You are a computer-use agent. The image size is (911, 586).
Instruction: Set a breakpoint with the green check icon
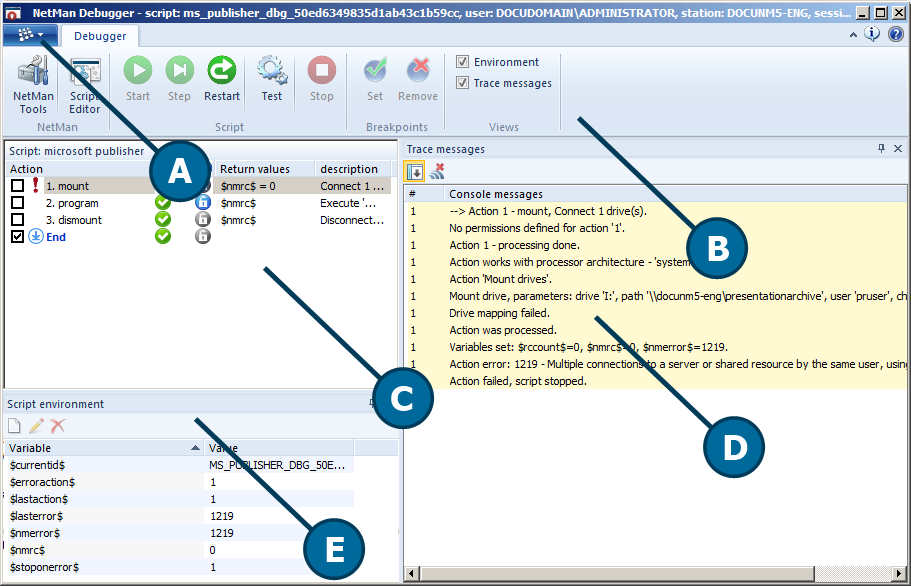coord(374,70)
